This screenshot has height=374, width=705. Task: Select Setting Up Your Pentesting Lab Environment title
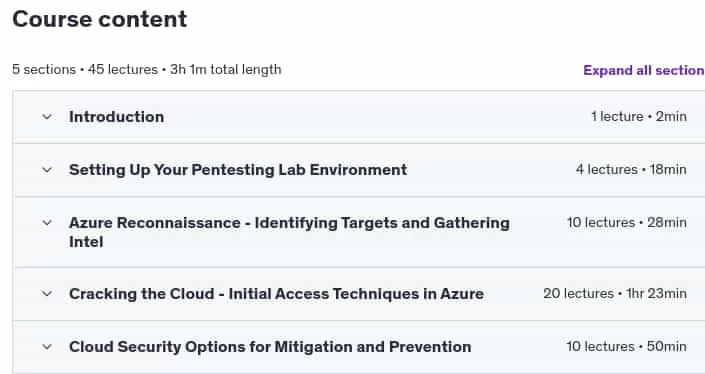click(238, 170)
